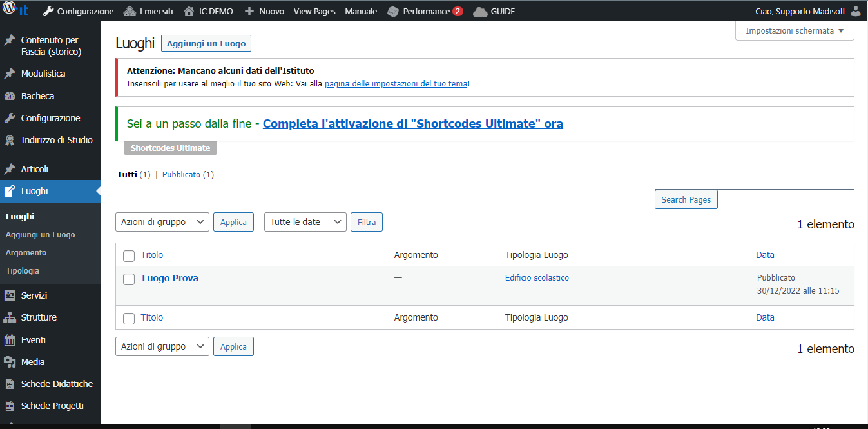Click the I miei siti houses icon

tap(130, 11)
